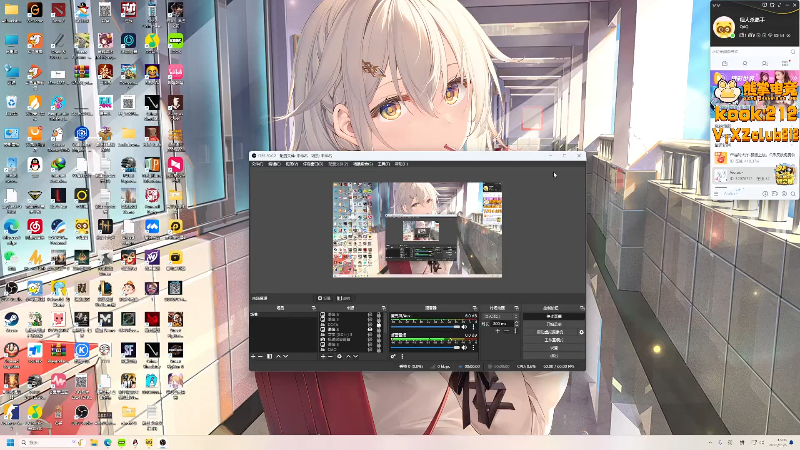The width and height of the screenshot is (800, 450).
Task: Click Exit button in OBS Controls
Action: (554, 355)
